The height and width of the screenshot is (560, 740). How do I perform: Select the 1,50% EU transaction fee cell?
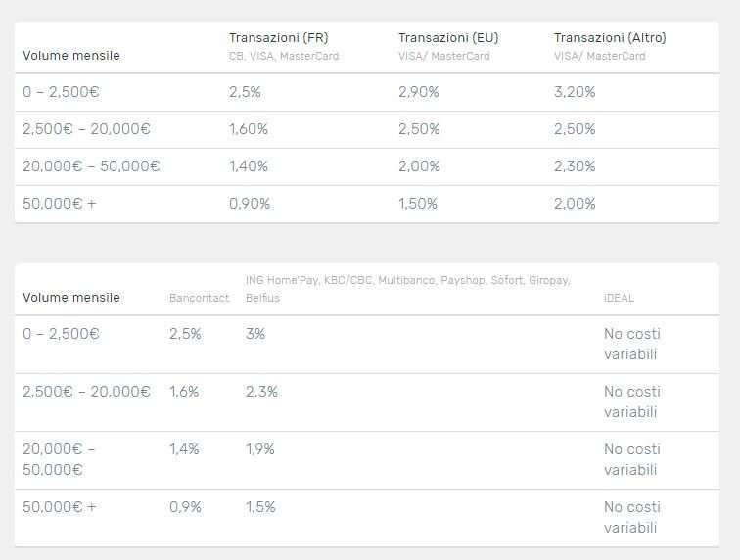[419, 204]
